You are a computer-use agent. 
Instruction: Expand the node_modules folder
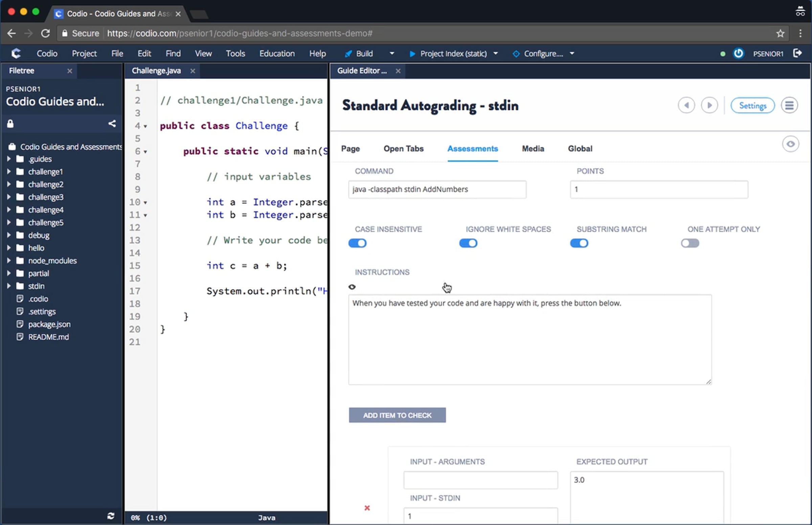click(x=9, y=260)
